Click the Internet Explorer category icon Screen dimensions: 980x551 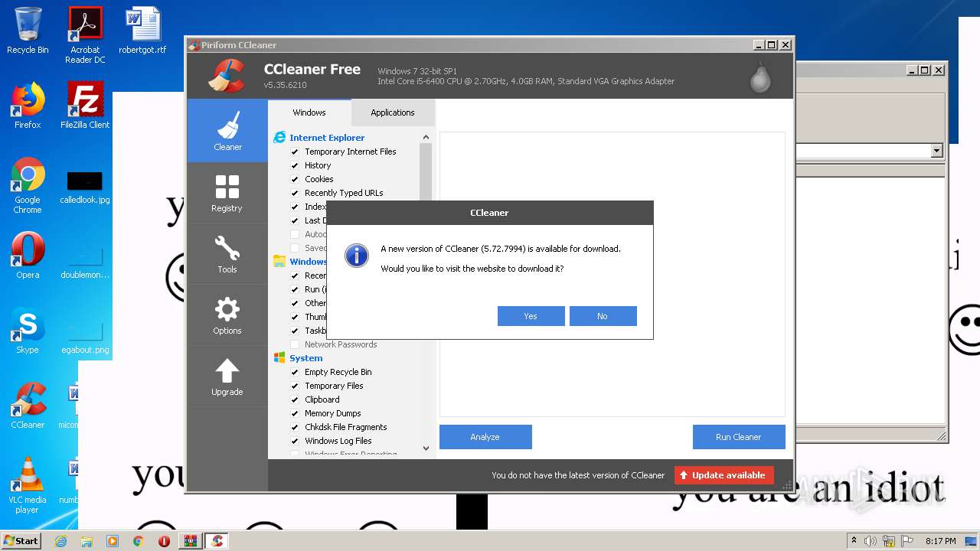coord(279,138)
